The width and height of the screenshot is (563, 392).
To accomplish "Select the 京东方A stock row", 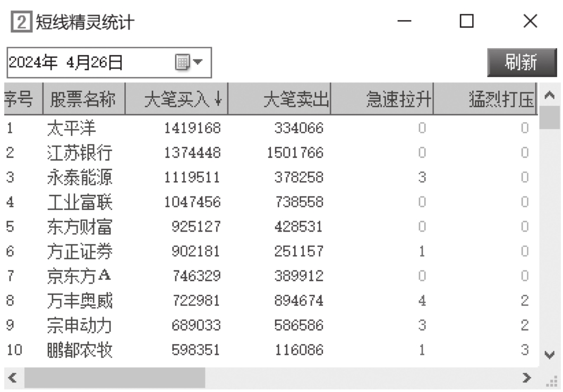I will point(271,276).
